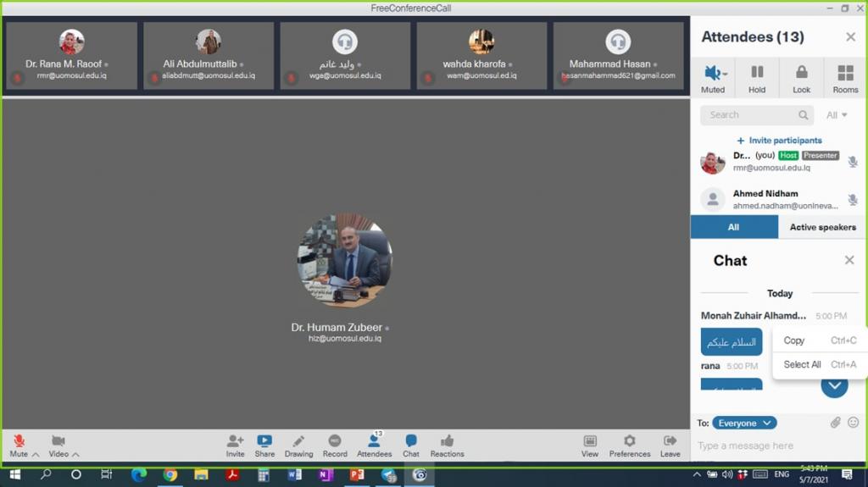Select the Drawing pencil tool
This screenshot has width=868, height=487.
(298, 441)
